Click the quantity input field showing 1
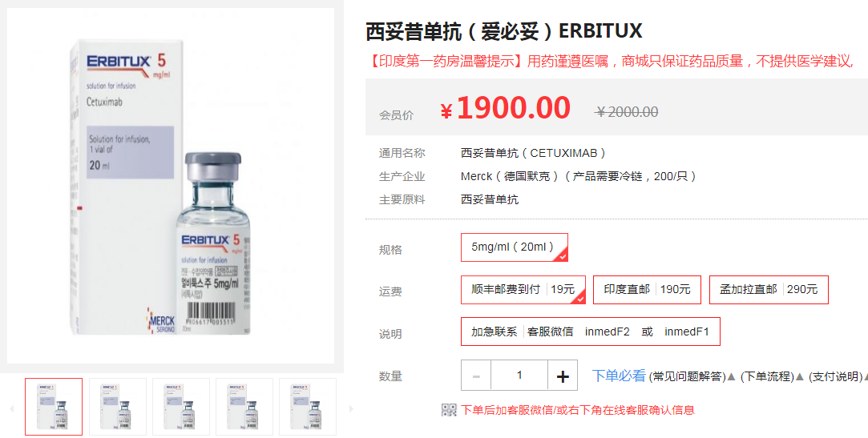The height and width of the screenshot is (438, 868). [x=519, y=376]
